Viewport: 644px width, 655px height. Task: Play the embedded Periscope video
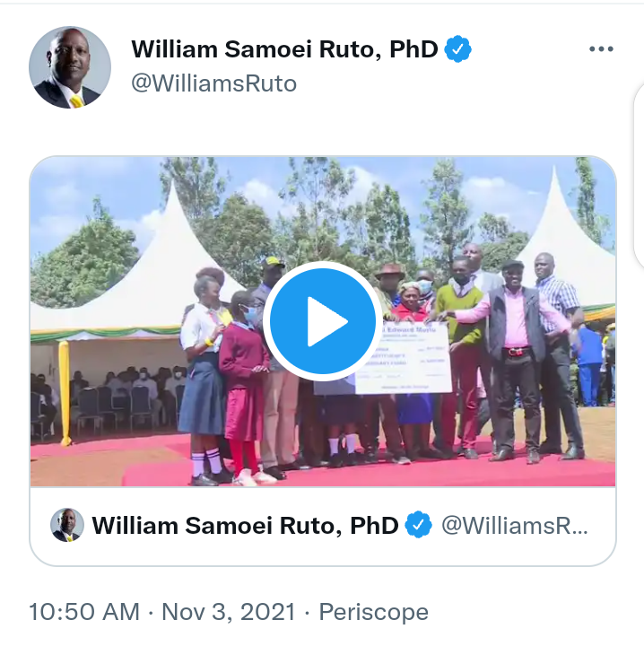321,321
